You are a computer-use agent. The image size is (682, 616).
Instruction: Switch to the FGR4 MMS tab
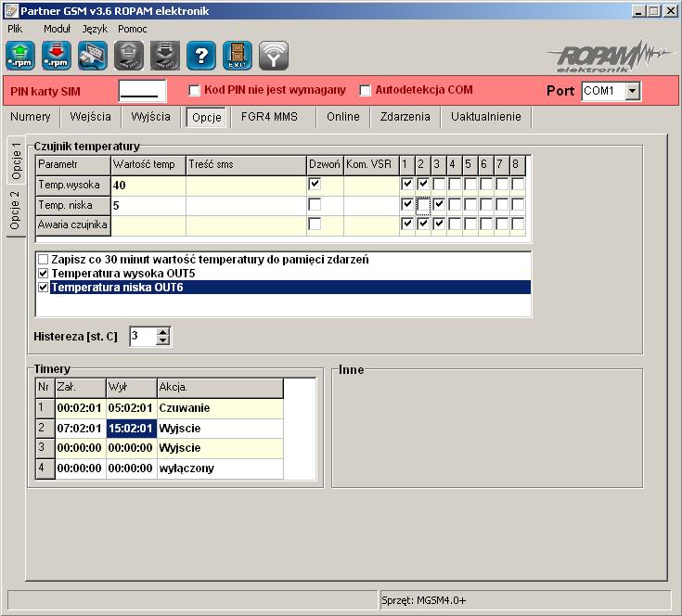pos(269,117)
